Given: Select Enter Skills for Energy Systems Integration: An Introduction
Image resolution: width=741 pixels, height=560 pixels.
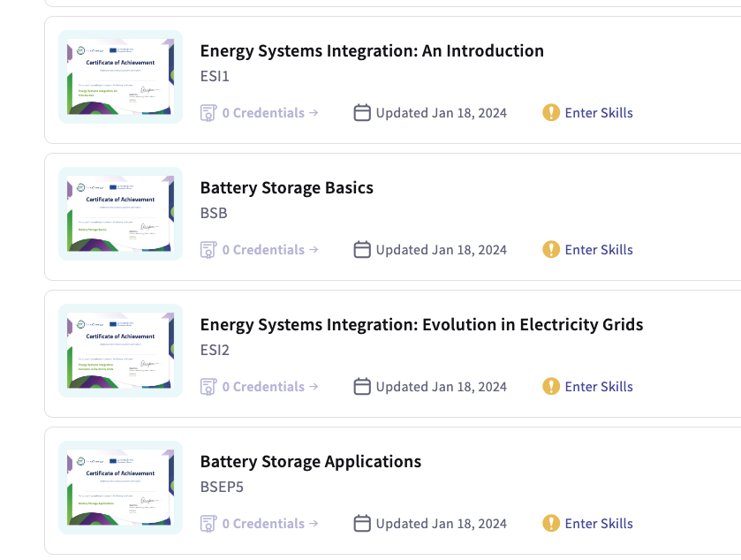Looking at the screenshot, I should 599,113.
